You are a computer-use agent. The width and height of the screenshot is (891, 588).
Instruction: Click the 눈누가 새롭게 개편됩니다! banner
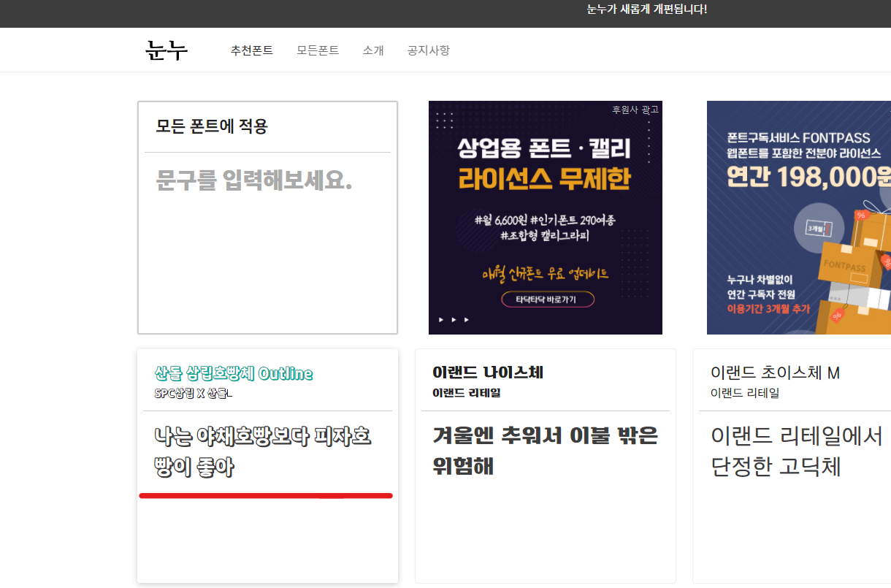tap(647, 9)
